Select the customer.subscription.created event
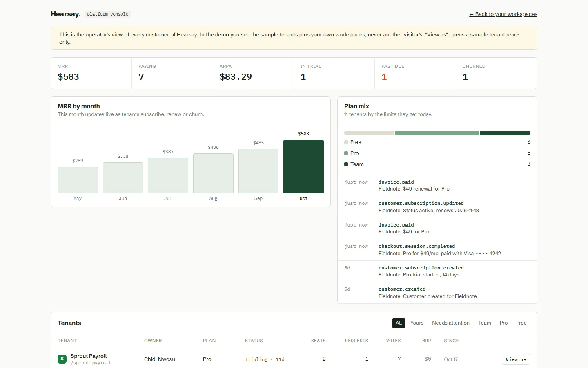 pyautogui.click(x=437, y=272)
